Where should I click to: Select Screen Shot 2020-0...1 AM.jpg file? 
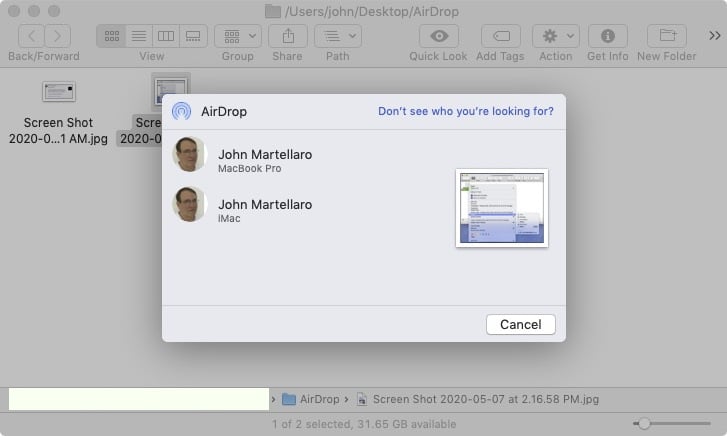[58, 112]
